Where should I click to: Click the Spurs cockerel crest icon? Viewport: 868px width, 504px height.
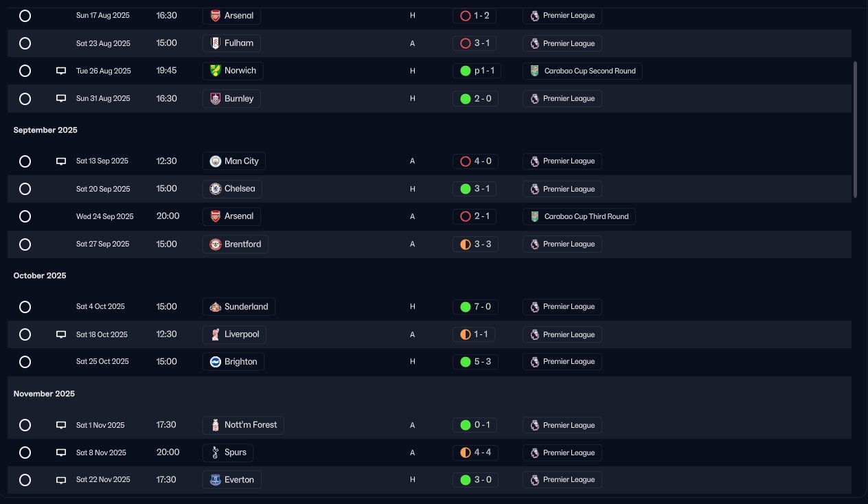click(x=216, y=453)
